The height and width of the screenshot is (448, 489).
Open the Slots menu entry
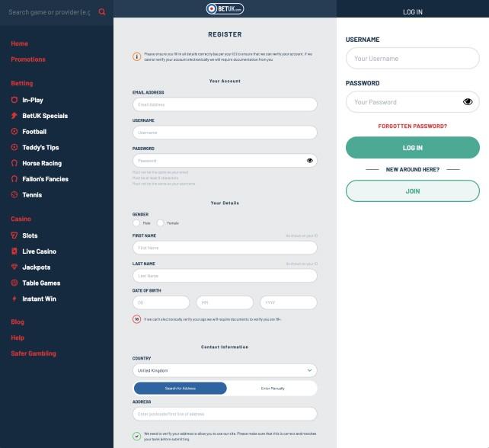point(30,235)
